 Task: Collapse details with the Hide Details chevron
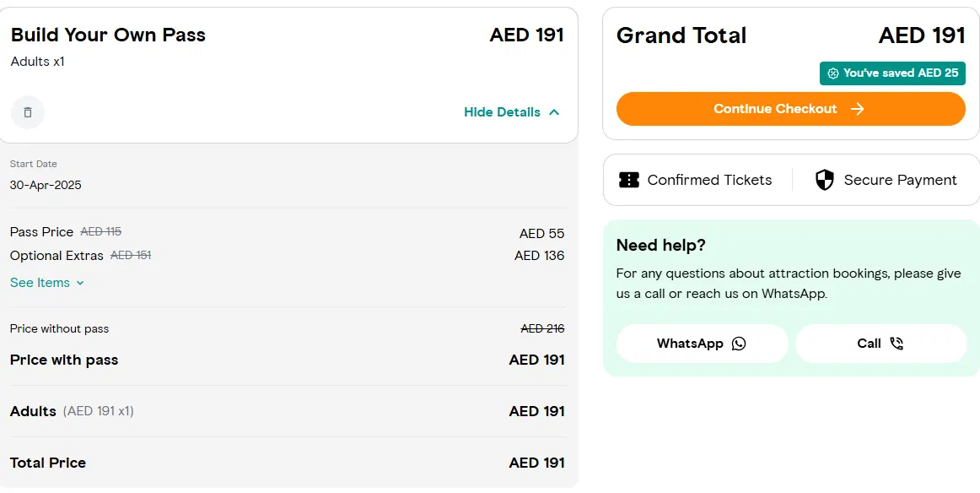554,112
